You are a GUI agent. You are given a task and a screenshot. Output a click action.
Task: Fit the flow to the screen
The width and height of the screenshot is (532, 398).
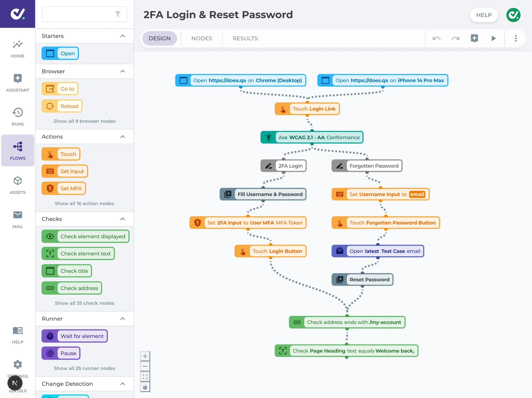(145, 376)
